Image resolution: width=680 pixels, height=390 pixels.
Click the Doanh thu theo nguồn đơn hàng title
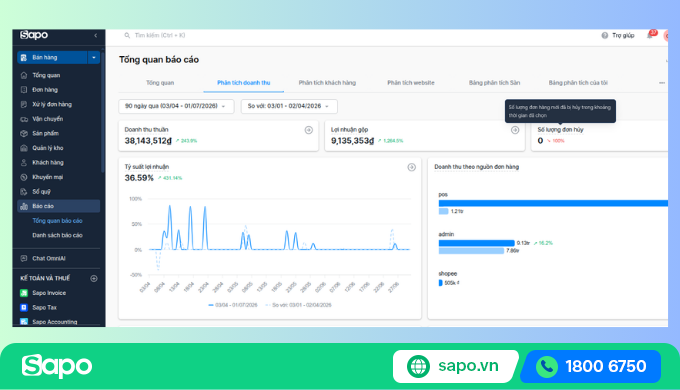[x=477, y=167]
